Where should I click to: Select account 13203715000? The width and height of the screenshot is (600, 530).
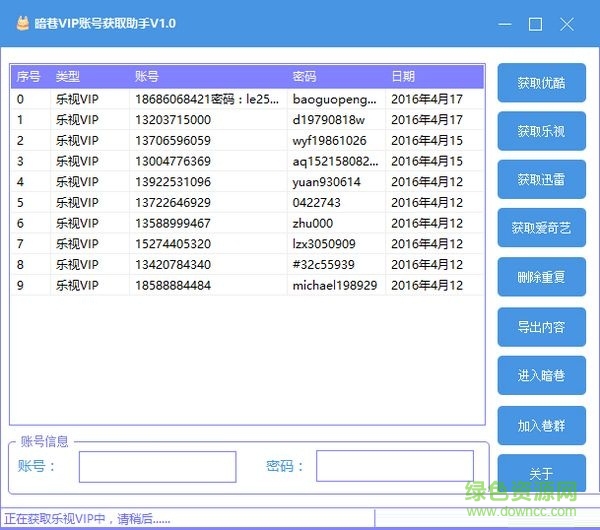[x=173, y=120]
